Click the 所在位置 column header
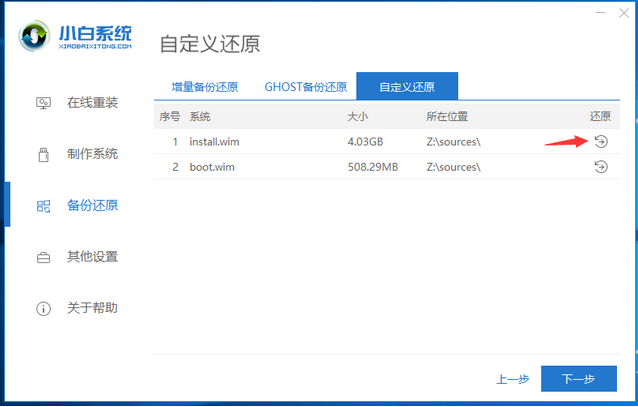The height and width of the screenshot is (407, 638). coord(449,117)
